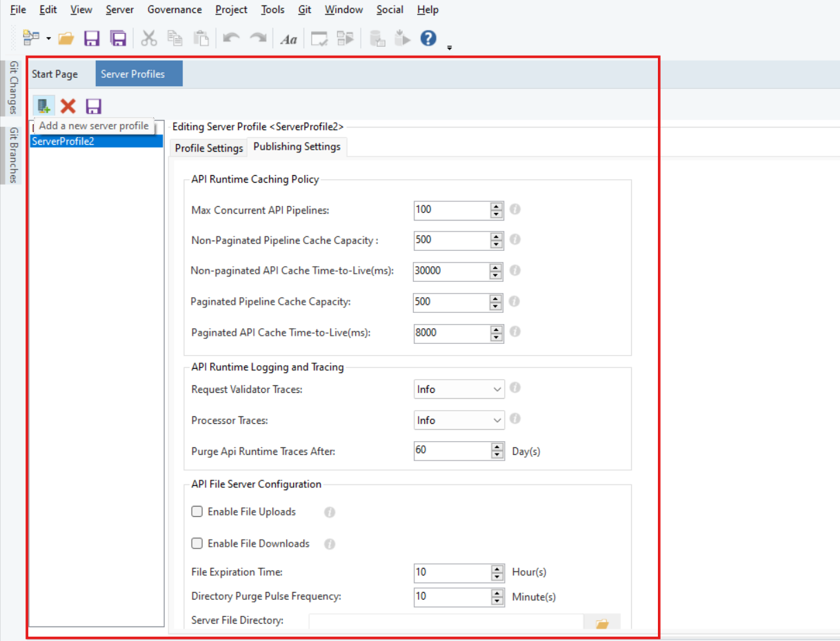Browse for Server File Directory folder icon

601,623
